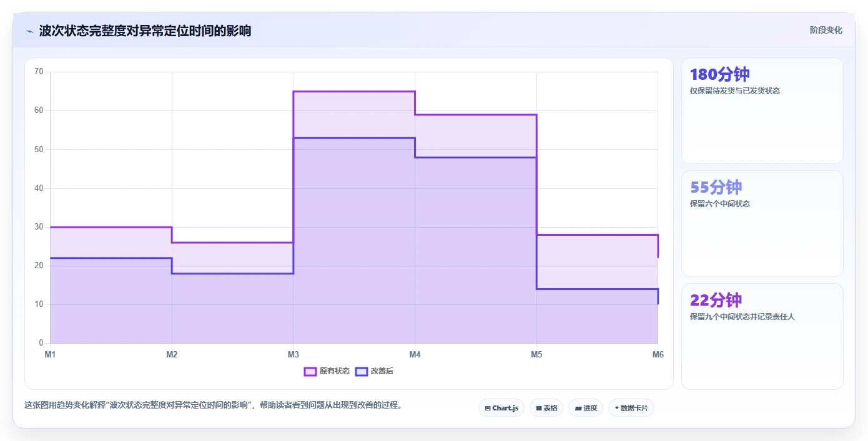Click the 60 y-axis tick label
The height and width of the screenshot is (441, 868).
(x=39, y=110)
